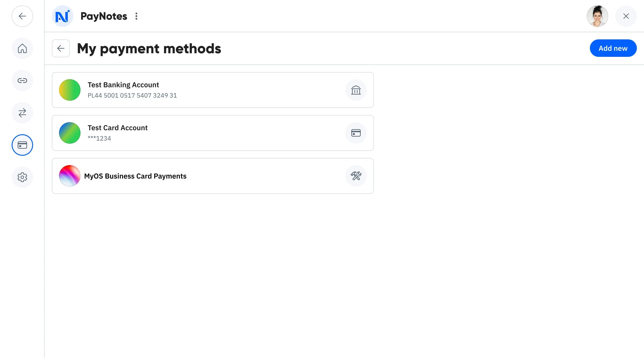Click the bank icon on Test Banking Account
Screen dimensions: 644x358
coord(356,90)
